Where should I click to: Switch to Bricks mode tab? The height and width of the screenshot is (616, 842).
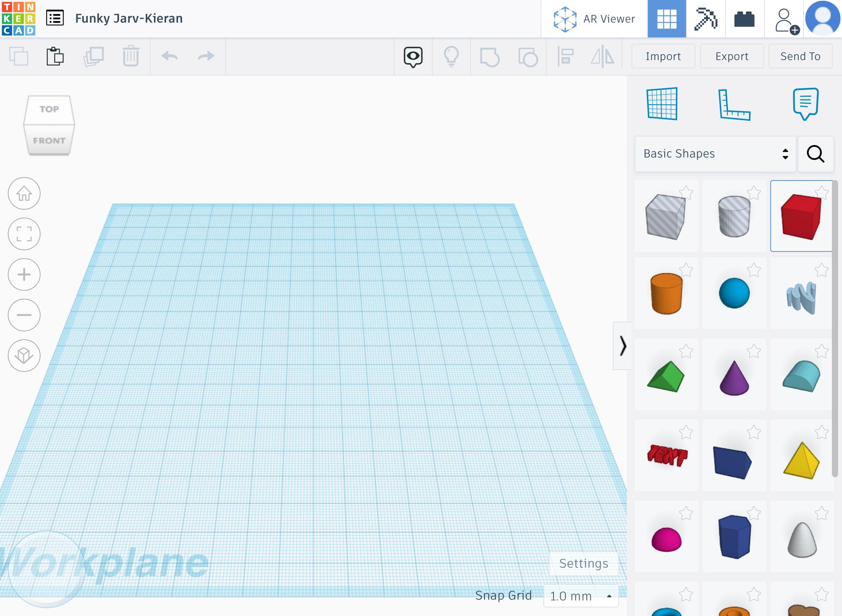(744, 19)
